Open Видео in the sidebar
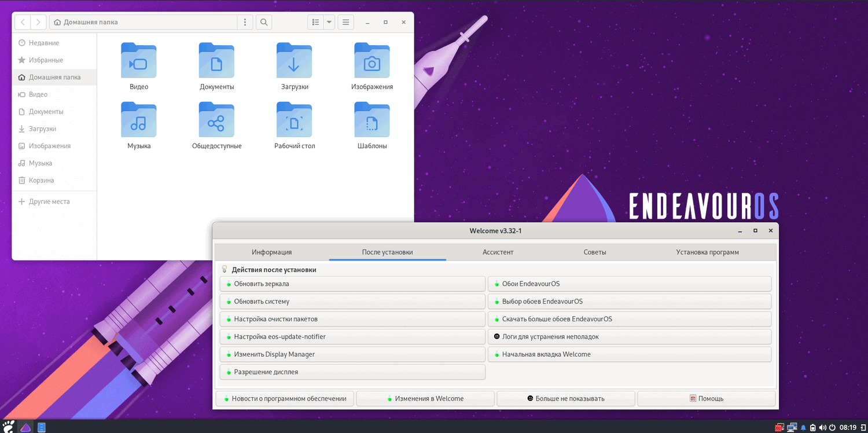The width and height of the screenshot is (868, 433). click(54, 94)
